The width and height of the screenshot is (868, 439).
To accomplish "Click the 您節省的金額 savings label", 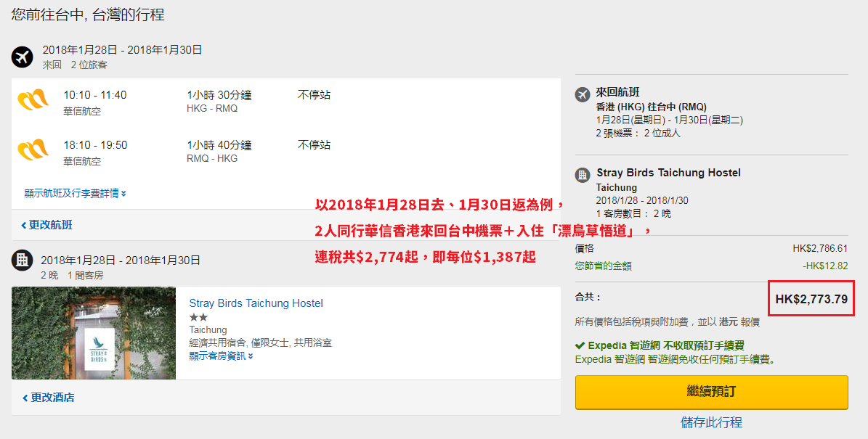I will coord(603,266).
